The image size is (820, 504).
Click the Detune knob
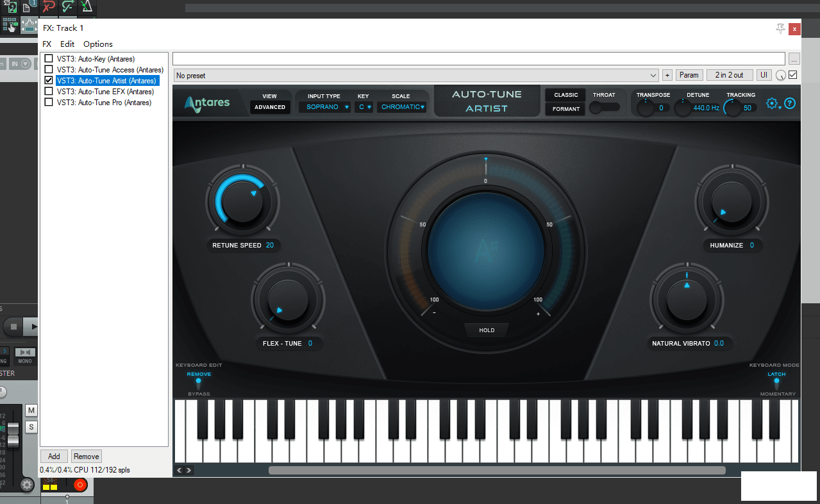click(682, 108)
